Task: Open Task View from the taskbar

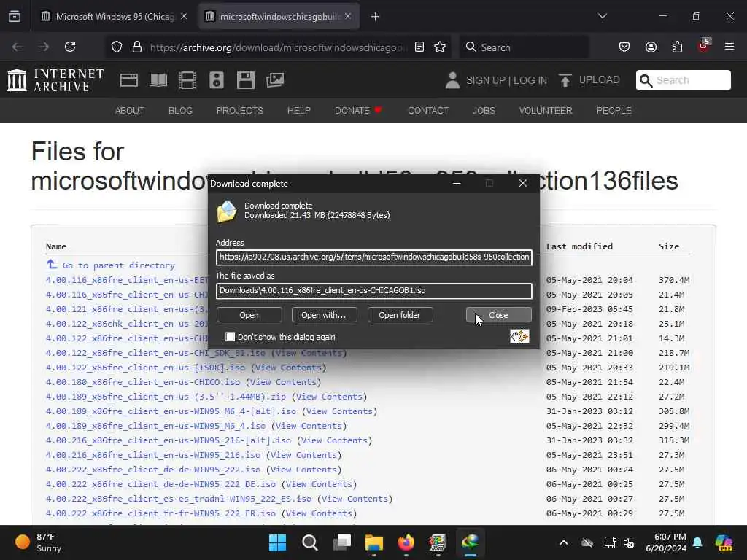Action: pos(342,542)
